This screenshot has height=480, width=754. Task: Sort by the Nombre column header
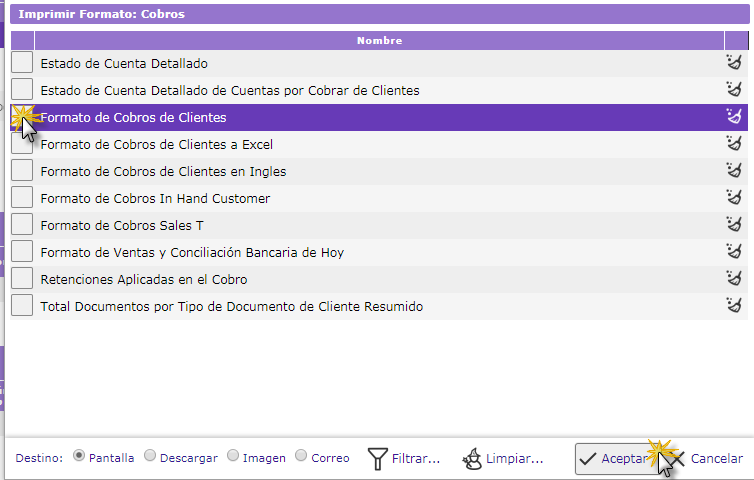(379, 41)
